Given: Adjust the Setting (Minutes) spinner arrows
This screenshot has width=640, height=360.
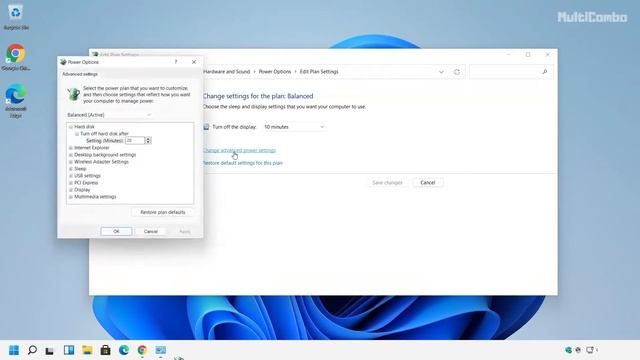Looking at the screenshot, I should click(x=148, y=141).
